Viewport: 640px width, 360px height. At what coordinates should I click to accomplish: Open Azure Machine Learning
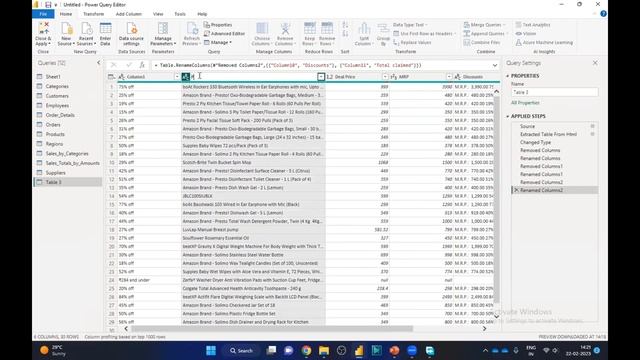[x=544, y=42]
